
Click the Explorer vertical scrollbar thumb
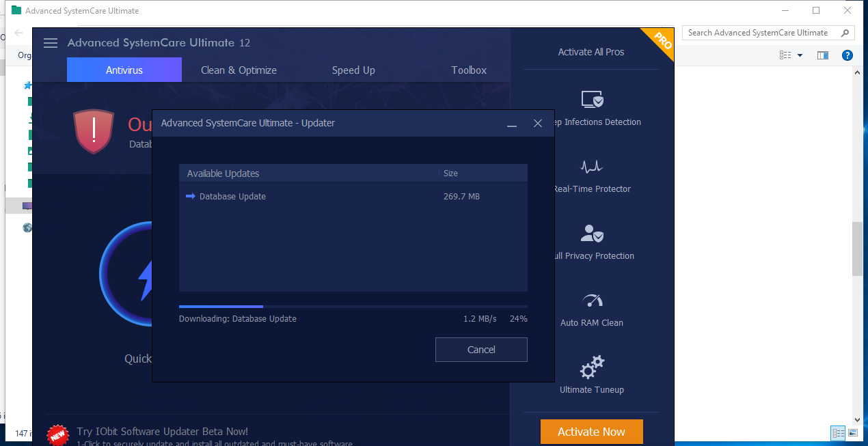click(x=857, y=249)
